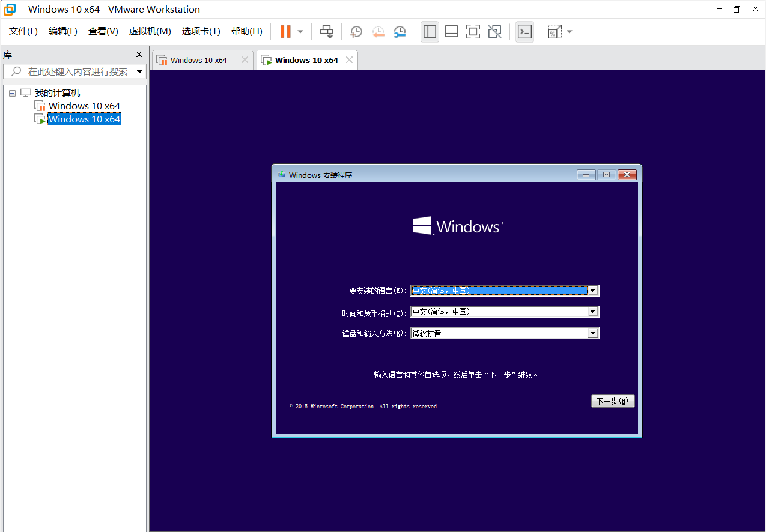Click the VMware Workstation title bar logo
This screenshot has height=532, width=766.
(10, 9)
